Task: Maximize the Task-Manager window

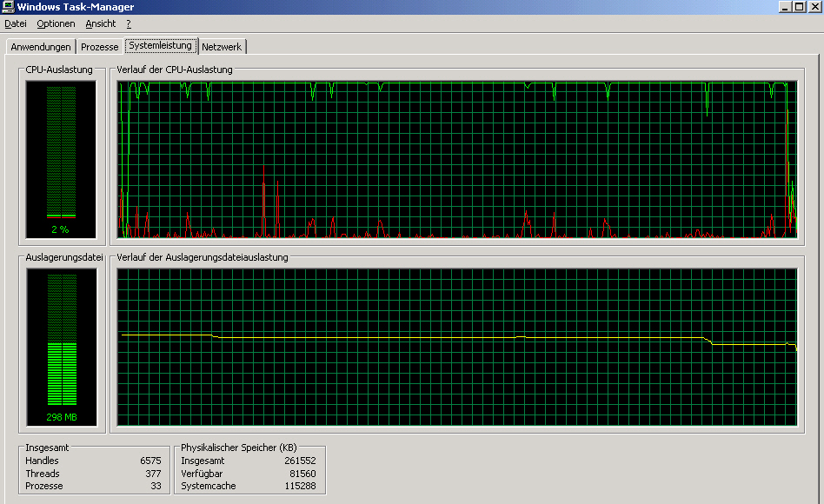Action: coord(800,7)
